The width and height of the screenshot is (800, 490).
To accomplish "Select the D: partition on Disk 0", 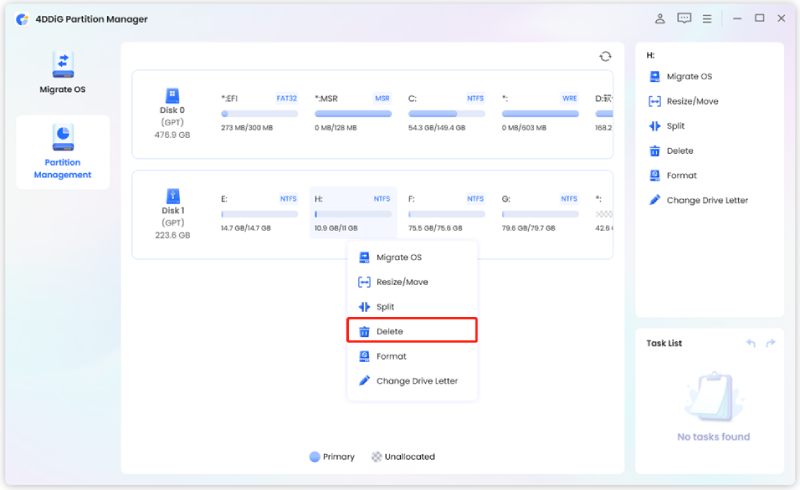I will click(604, 113).
